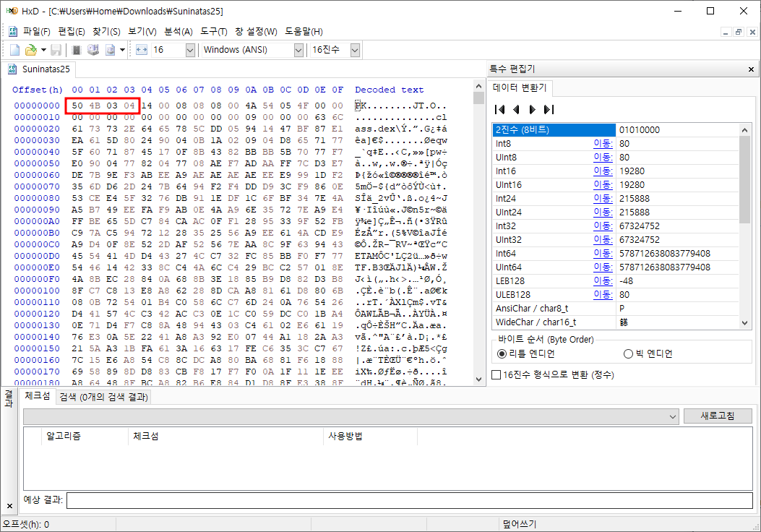The width and height of the screenshot is (761, 532).
Task: Click the document icon left of 파일 menu
Action: click(x=13, y=32)
